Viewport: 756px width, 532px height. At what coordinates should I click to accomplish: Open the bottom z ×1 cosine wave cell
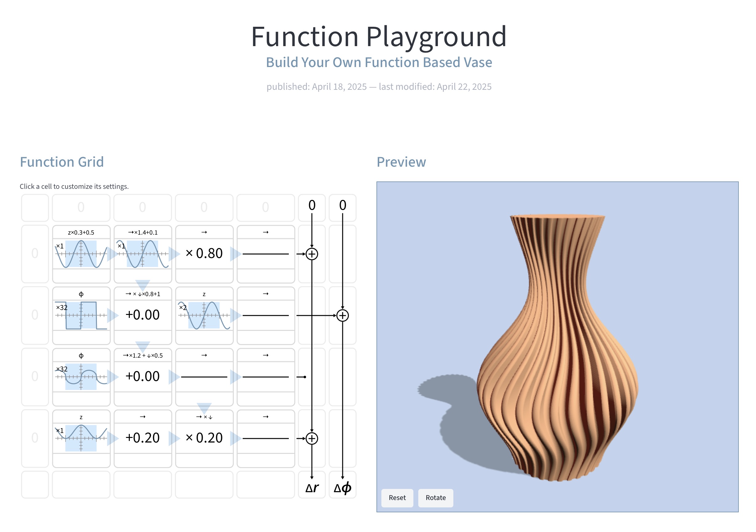click(81, 439)
